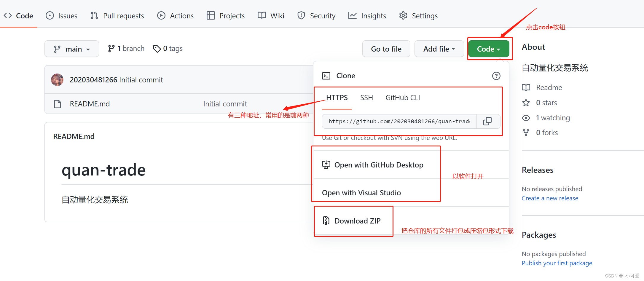
Task: Open the Security tab
Action: pos(316,16)
